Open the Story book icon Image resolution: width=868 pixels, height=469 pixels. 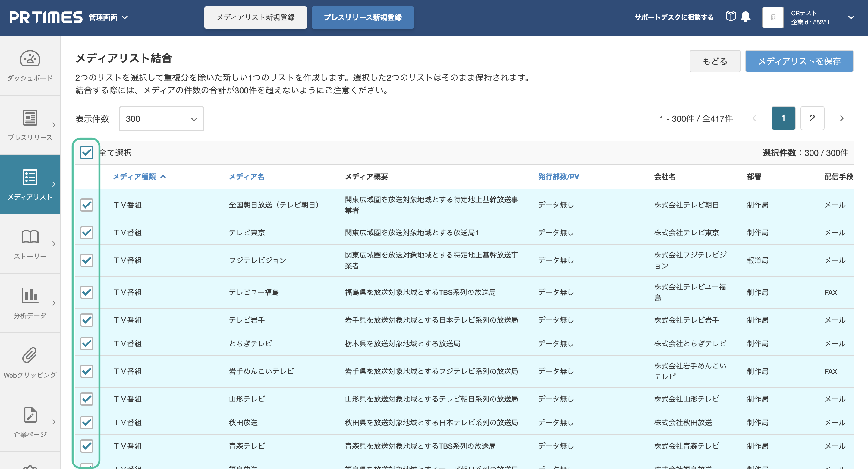(x=30, y=237)
